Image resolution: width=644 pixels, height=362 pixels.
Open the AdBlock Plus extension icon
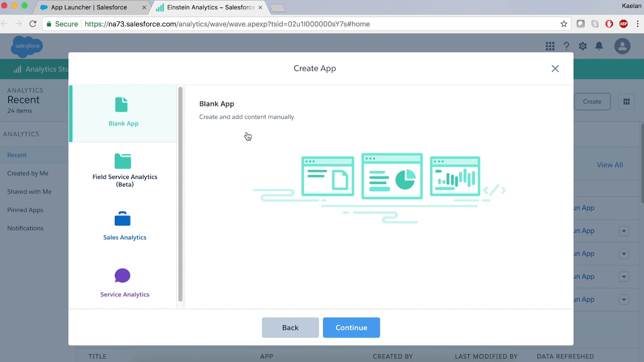623,24
